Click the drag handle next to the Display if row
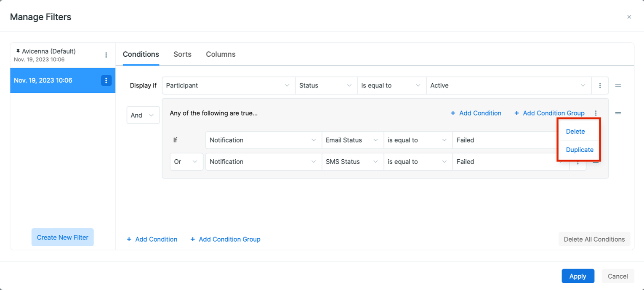Viewport: 644px width, 290px height. click(x=618, y=85)
